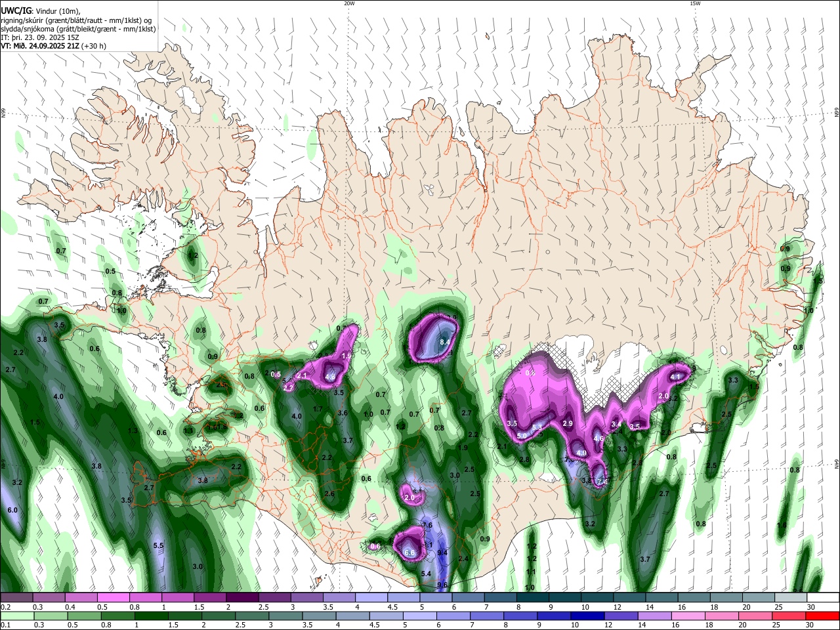This screenshot has height=630, width=840.
Task: Click the 4.6 value in the magenta snow area
Action: pyautogui.click(x=598, y=438)
